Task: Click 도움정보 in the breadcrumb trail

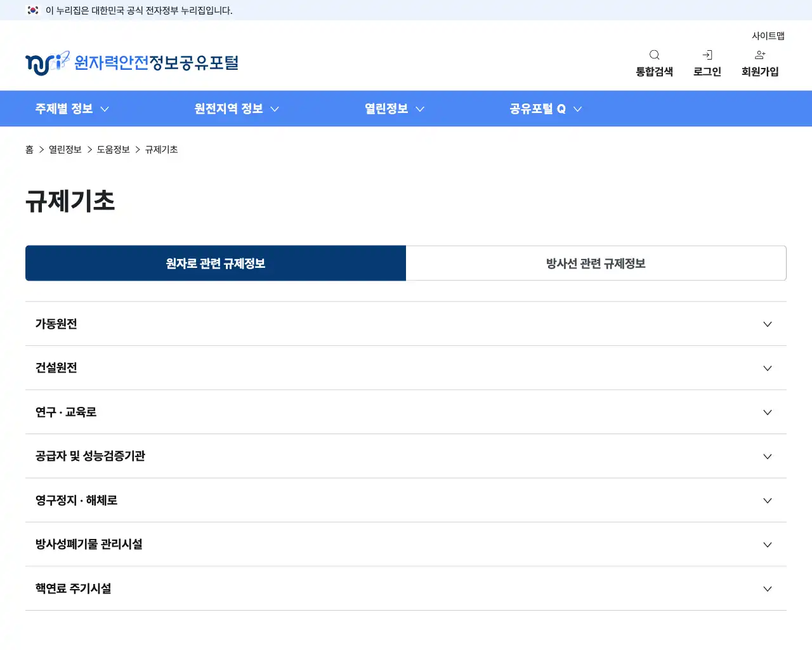Action: tap(114, 149)
